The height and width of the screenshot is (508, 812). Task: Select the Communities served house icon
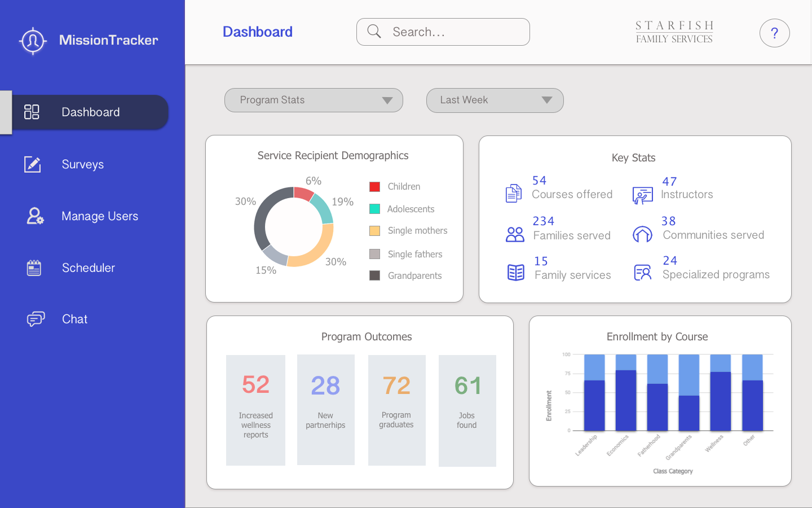(x=642, y=234)
